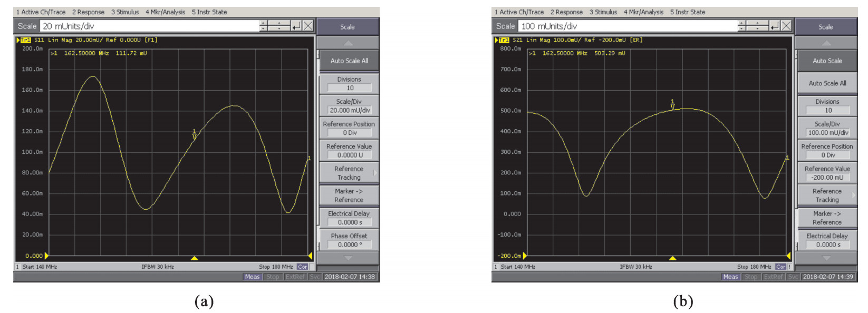The image size is (868, 313).
Task: Click the yellow marker position triangle under S21 graph
Action: click(672, 258)
